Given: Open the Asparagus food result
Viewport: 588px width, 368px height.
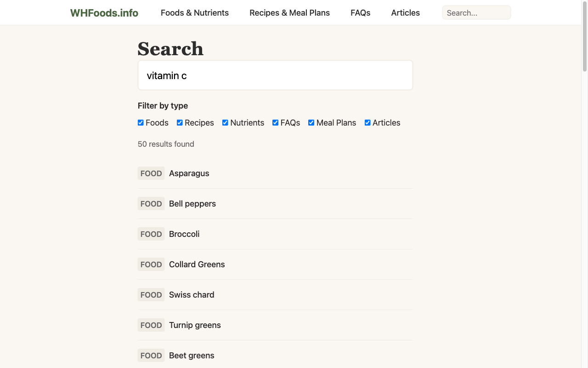Looking at the screenshot, I should coord(189,173).
